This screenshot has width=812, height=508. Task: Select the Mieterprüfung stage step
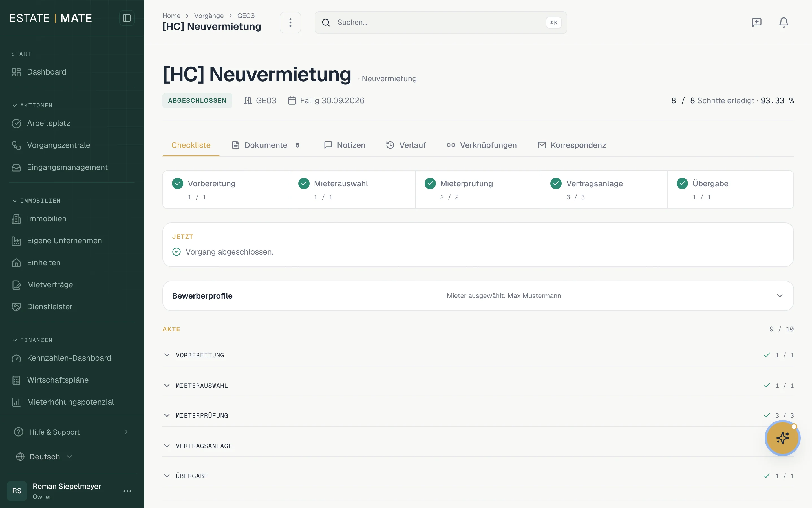pyautogui.click(x=478, y=190)
